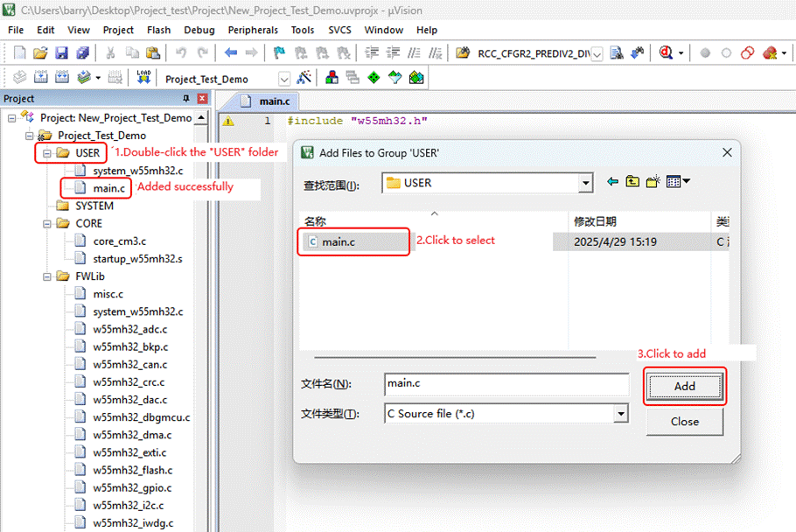Click the Translate current file icon
The height and width of the screenshot is (532, 796).
[x=19, y=77]
